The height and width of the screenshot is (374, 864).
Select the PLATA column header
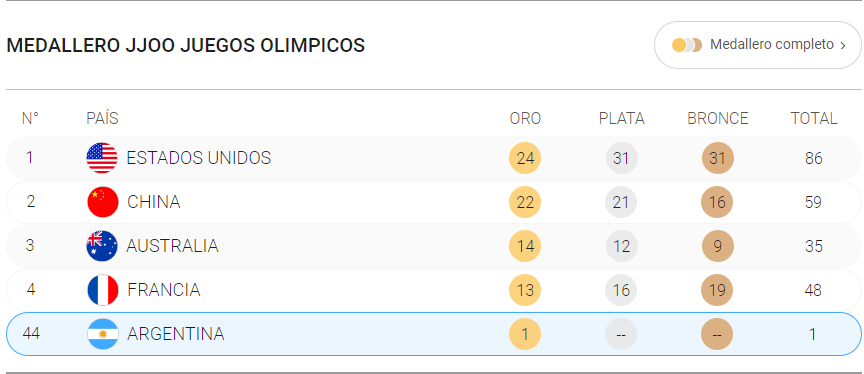622,118
